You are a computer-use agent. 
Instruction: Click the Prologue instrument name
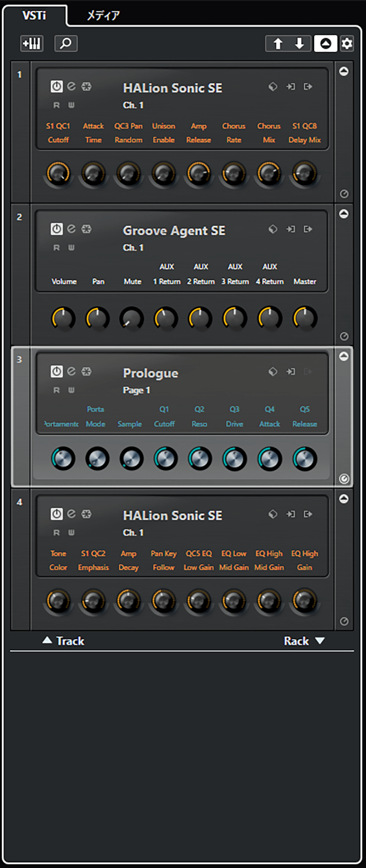[151, 373]
